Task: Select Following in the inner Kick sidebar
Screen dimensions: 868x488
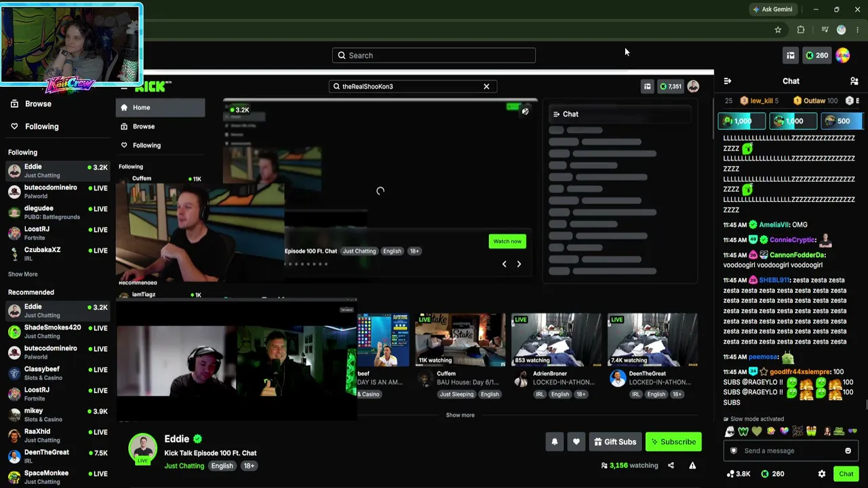Action: click(161, 145)
